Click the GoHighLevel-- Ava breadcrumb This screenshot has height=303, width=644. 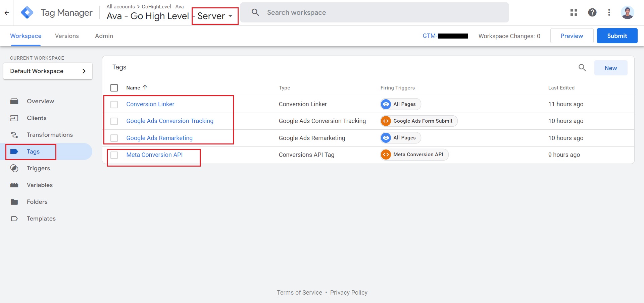point(163,7)
